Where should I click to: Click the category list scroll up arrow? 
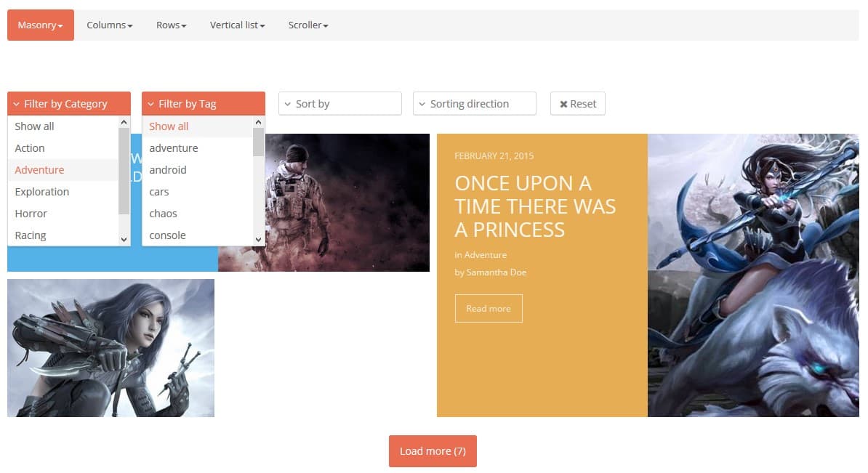coord(124,122)
